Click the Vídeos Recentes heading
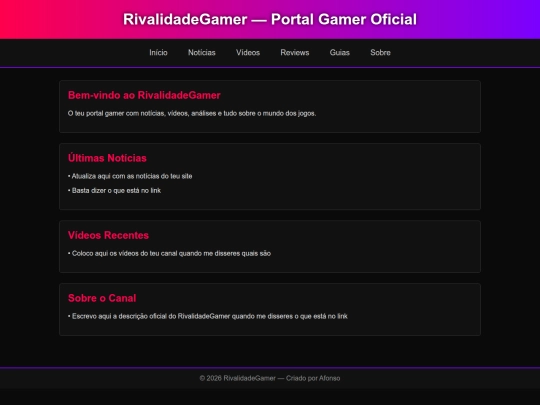 [x=108, y=235]
